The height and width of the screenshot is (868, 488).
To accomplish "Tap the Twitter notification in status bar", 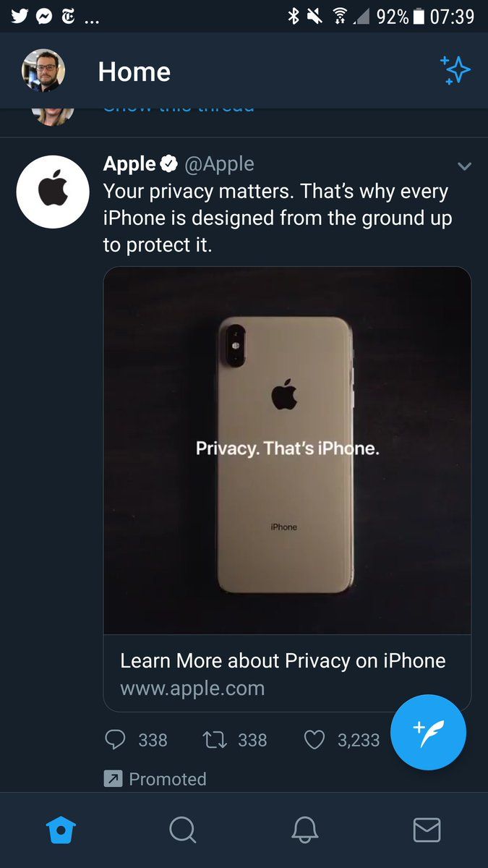I will pos(19,16).
